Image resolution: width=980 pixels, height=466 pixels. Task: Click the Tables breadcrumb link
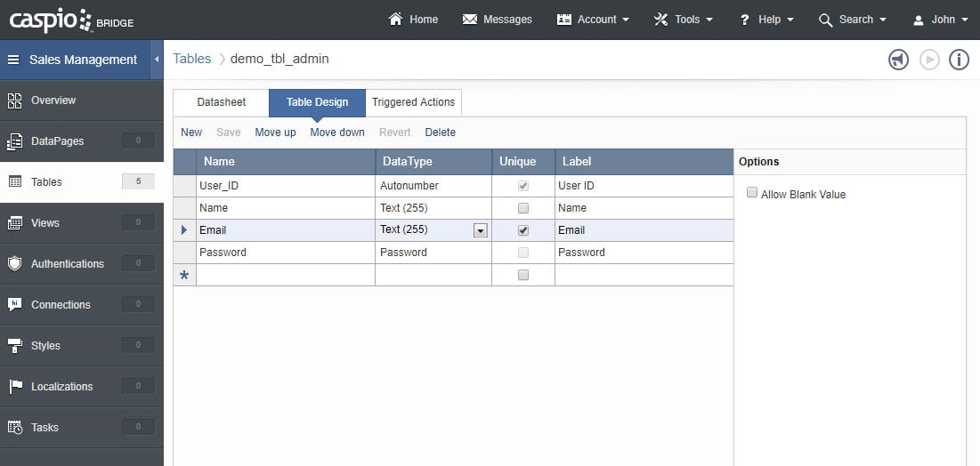(x=191, y=59)
